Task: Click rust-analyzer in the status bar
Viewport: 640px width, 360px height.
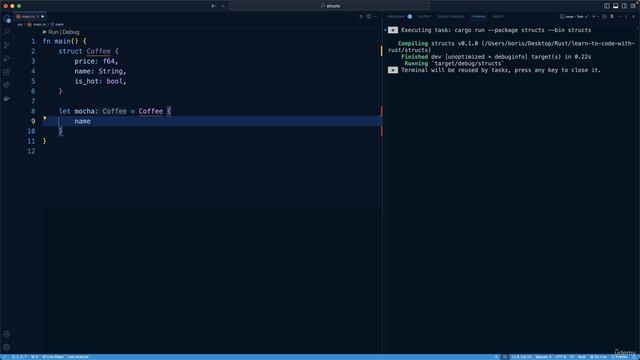Action: click(78, 357)
